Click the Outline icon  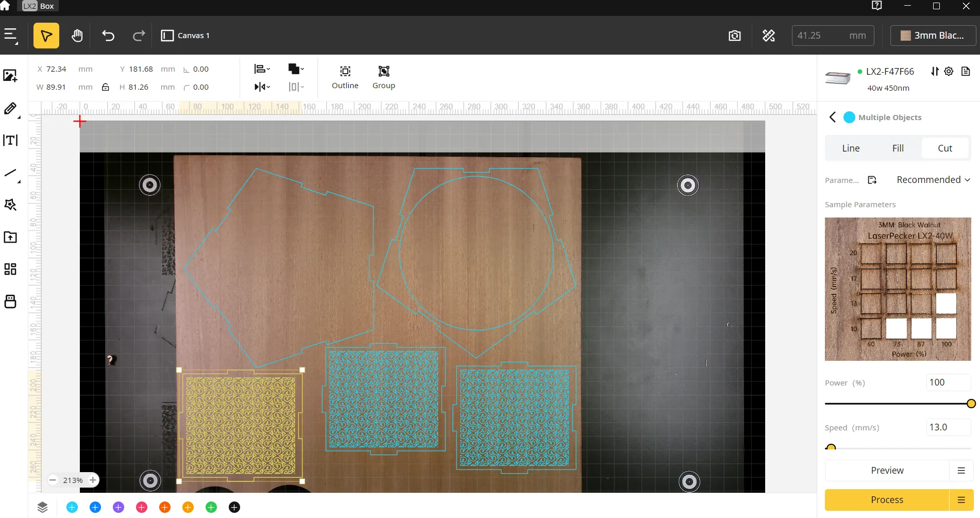pyautogui.click(x=345, y=77)
